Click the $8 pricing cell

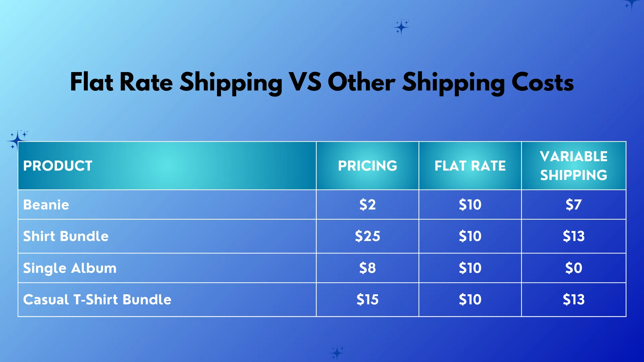click(x=367, y=268)
